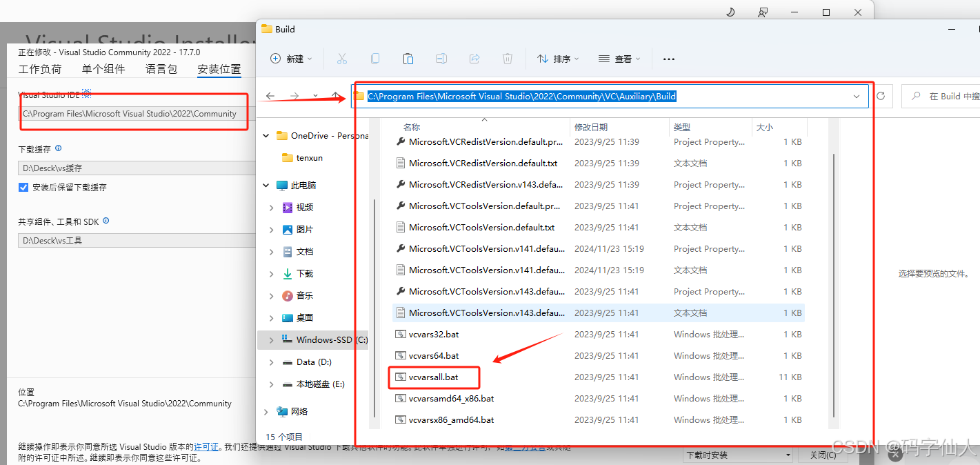
Task: Open the 许可证 link in installer
Action: pos(206,447)
